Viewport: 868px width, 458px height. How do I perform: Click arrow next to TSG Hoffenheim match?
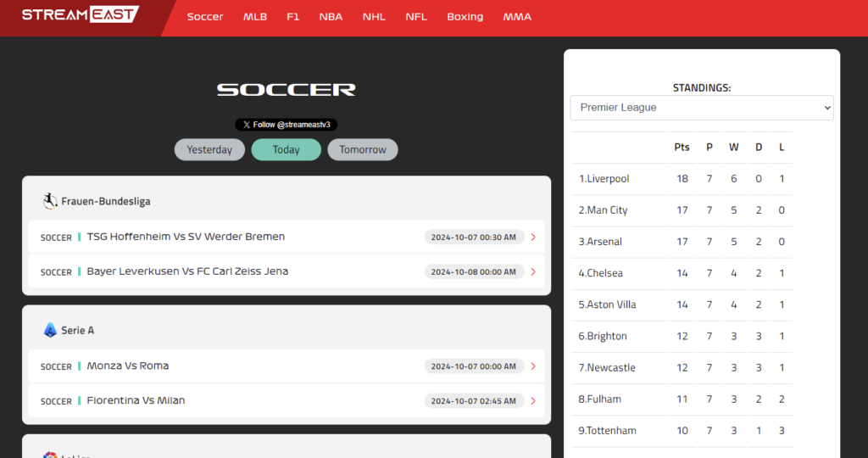tap(533, 237)
